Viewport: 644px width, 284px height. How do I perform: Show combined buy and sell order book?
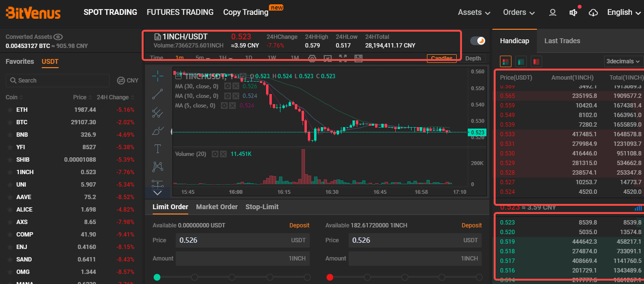coord(506,61)
